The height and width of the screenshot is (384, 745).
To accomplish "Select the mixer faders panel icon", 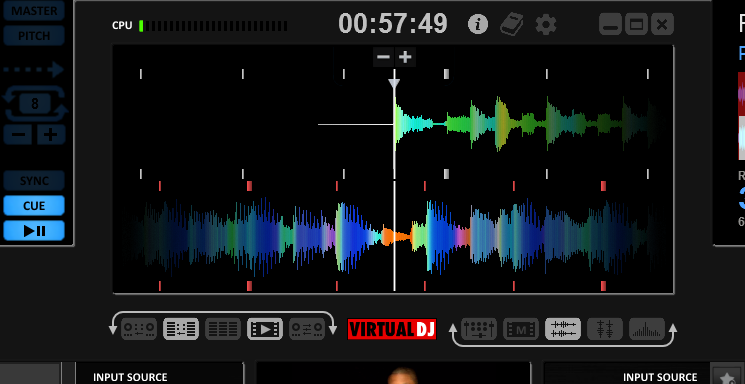I will point(479,329).
